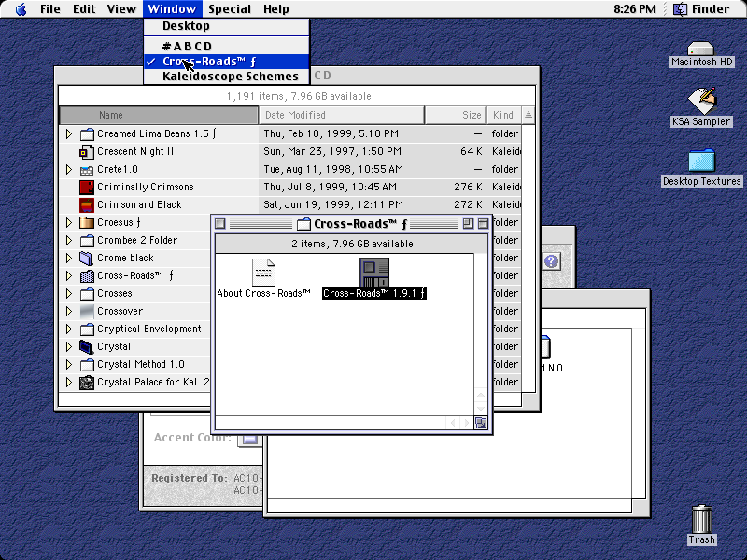Expand the Cross-Roads™ ƒ row triangle
Image resolution: width=747 pixels, height=560 pixels.
pos(68,275)
